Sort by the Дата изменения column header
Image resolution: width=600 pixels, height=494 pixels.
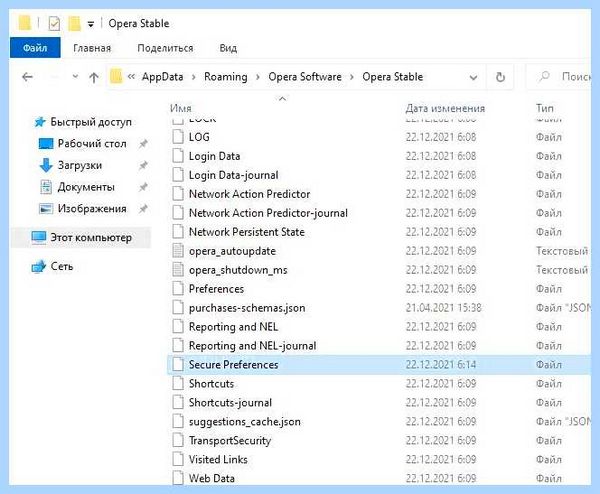(445, 108)
